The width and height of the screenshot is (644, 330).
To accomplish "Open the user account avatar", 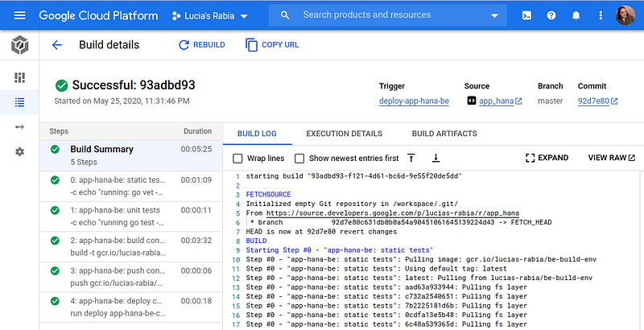I will click(x=625, y=15).
